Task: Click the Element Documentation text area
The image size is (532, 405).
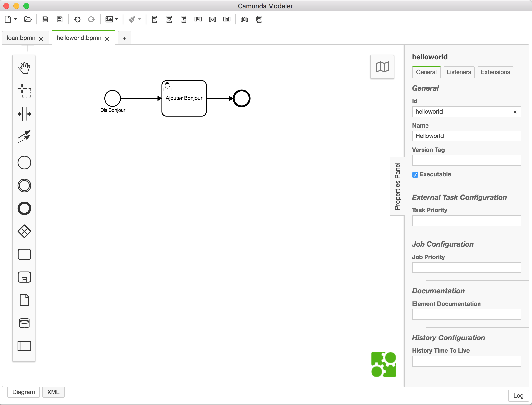Action: 466,314
